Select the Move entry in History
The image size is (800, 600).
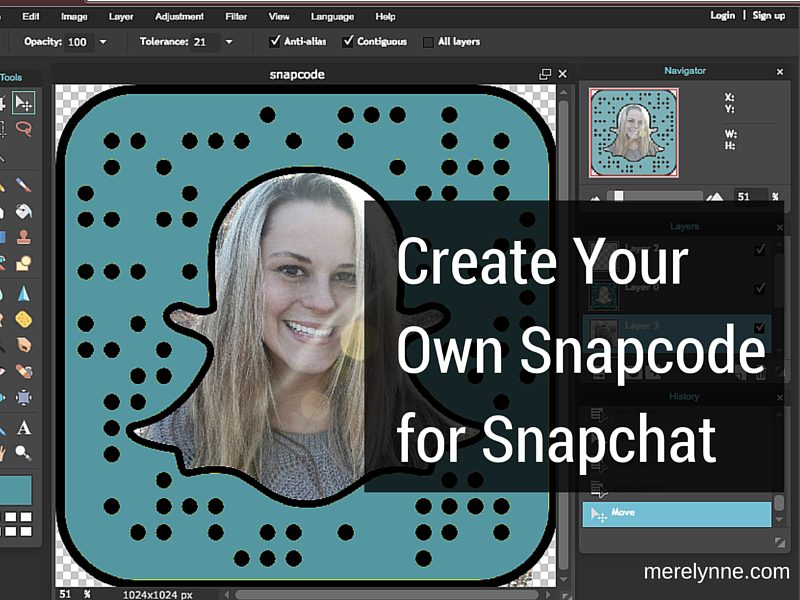[677, 514]
